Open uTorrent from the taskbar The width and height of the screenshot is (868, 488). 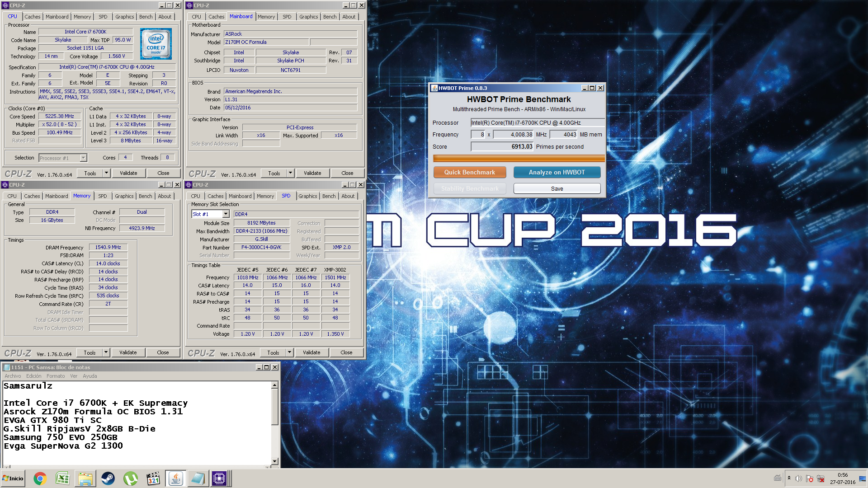click(130, 479)
